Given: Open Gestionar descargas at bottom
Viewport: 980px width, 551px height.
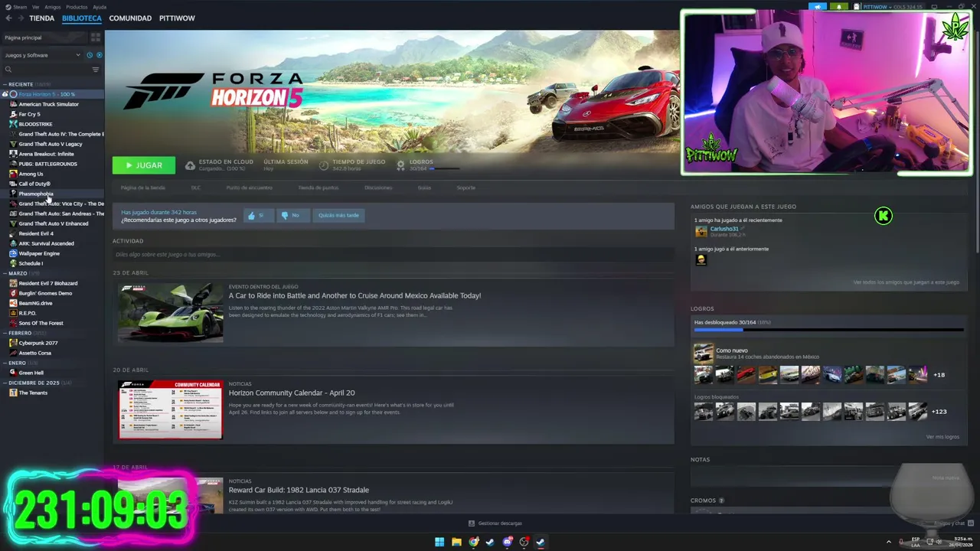Looking at the screenshot, I should click(x=495, y=523).
